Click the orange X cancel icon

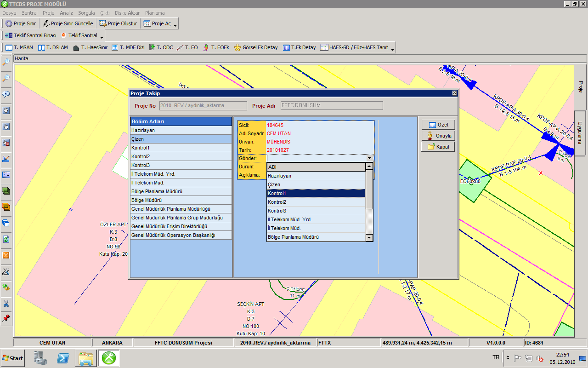point(6,255)
